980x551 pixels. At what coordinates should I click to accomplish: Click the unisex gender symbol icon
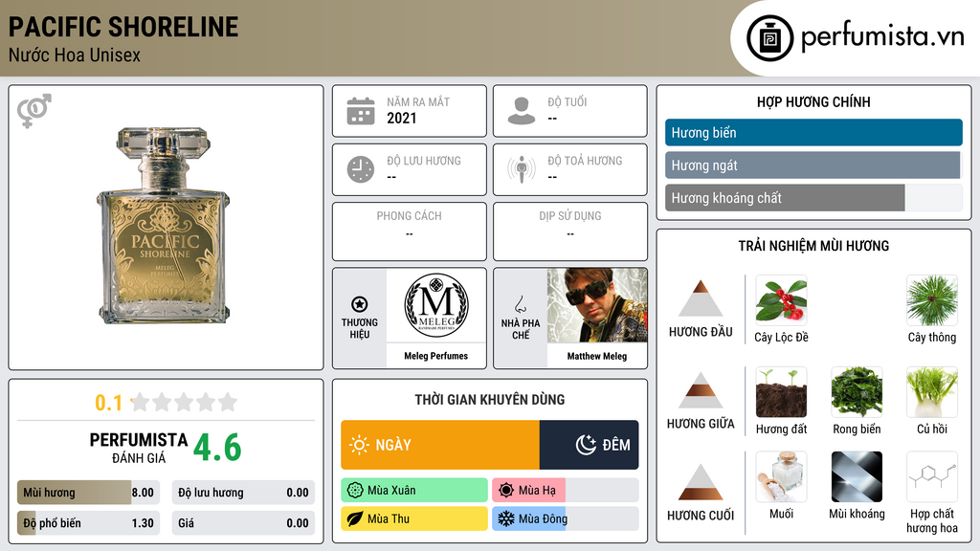coord(33,111)
